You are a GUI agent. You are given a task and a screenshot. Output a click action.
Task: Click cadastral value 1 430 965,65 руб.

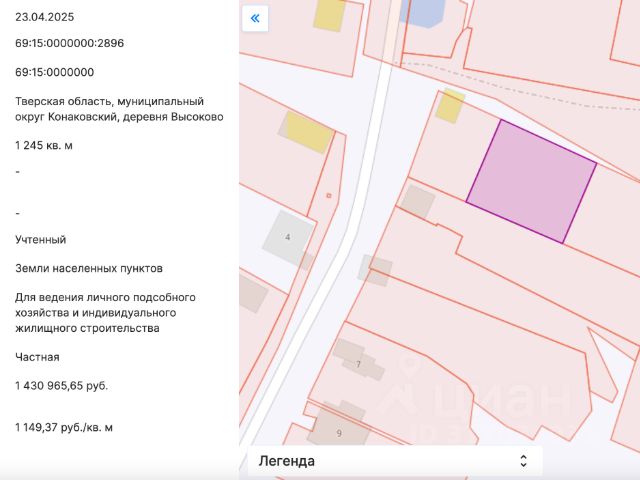pyautogui.click(x=62, y=386)
